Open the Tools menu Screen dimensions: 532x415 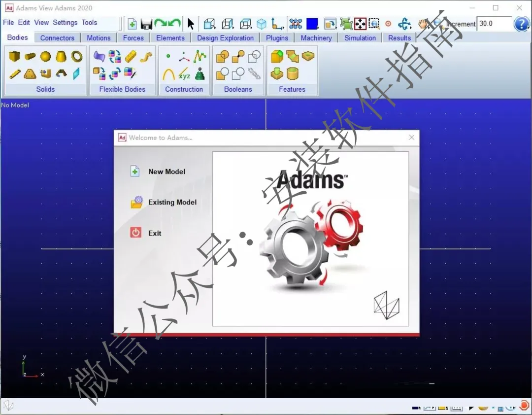[89, 22]
